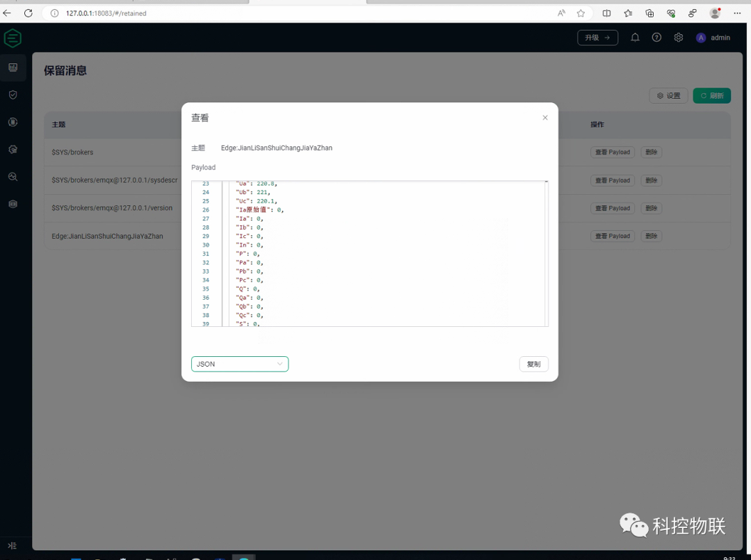Click the site info icon in address bar
This screenshot has width=751, height=560.
55,13
